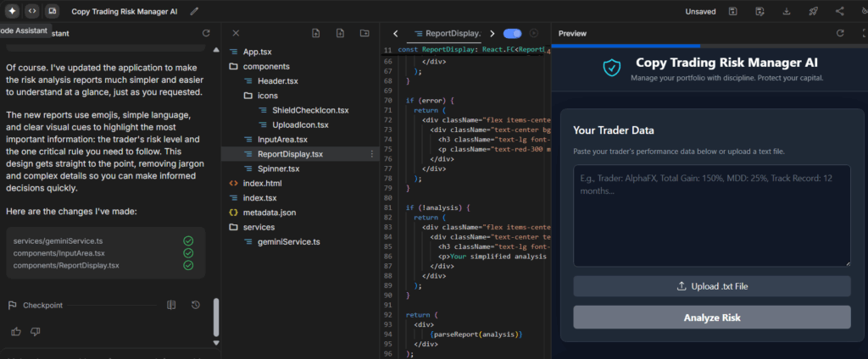Viewport: 868px width, 359px height.
Task: Download the app files
Action: [x=787, y=11]
